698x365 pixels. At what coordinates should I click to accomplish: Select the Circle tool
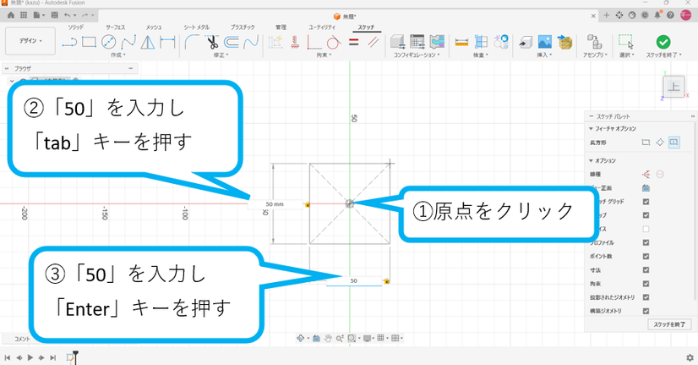pos(109,42)
